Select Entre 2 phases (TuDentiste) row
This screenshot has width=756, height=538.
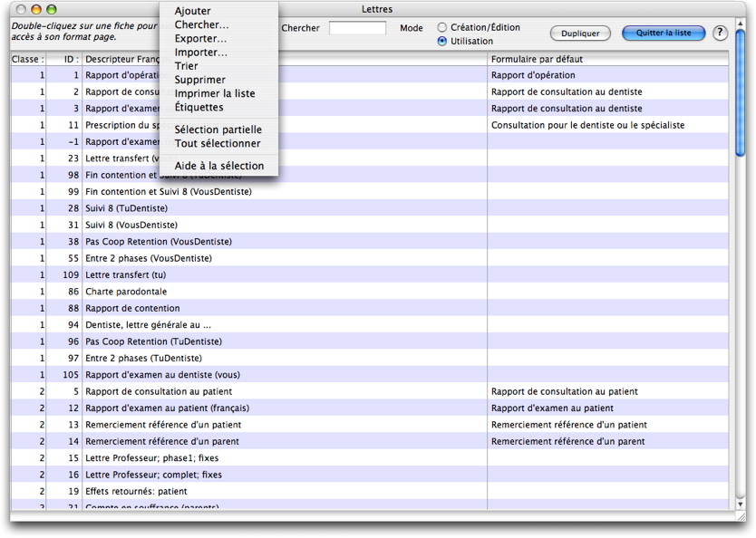tap(369, 359)
